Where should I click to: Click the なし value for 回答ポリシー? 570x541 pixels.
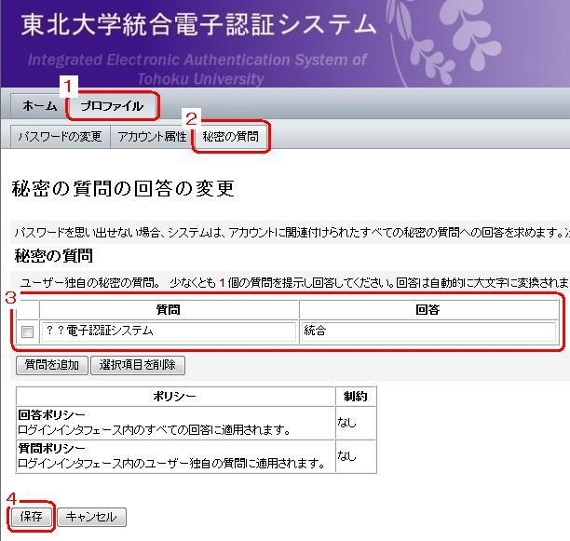pyautogui.click(x=346, y=422)
